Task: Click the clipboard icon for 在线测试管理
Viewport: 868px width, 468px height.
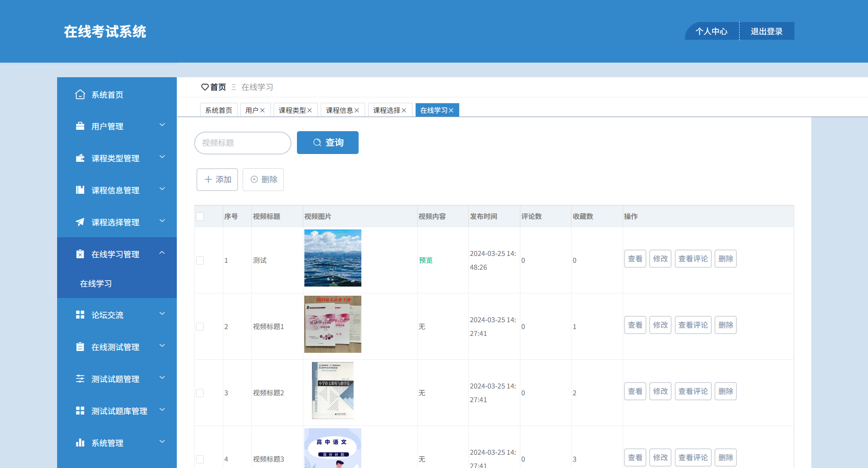Action: [80, 347]
